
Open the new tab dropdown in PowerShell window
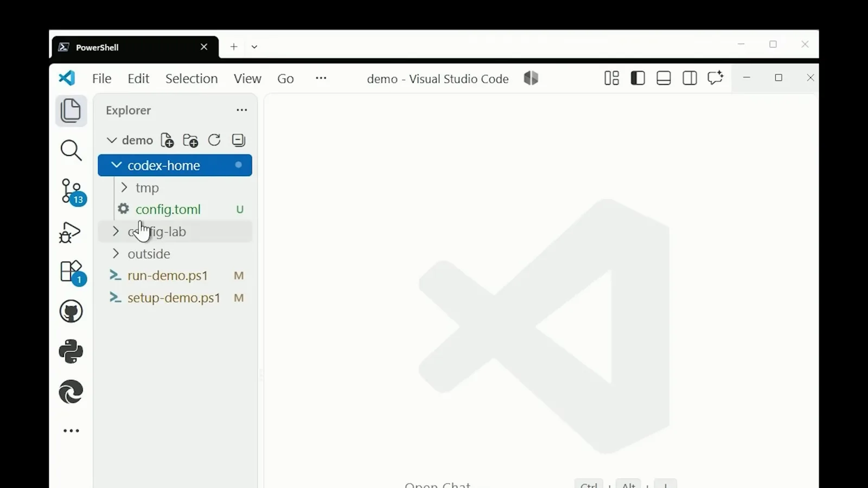click(254, 47)
